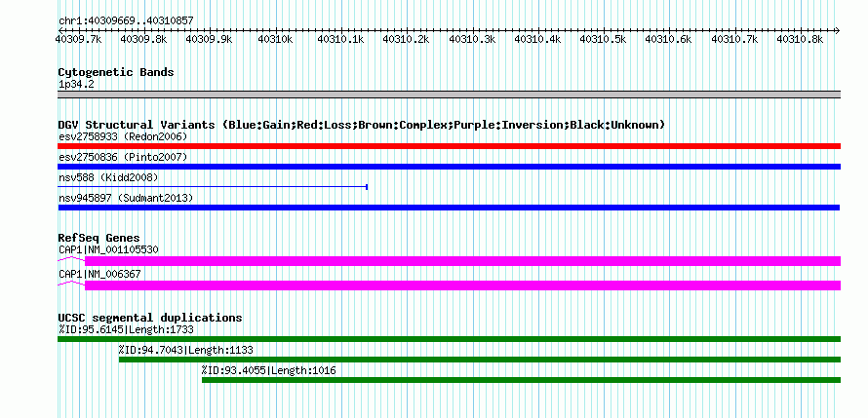The width and height of the screenshot is (868, 418).
Task: Click the thin nsv588 Kidd2008 variant line
Action: click(x=213, y=187)
